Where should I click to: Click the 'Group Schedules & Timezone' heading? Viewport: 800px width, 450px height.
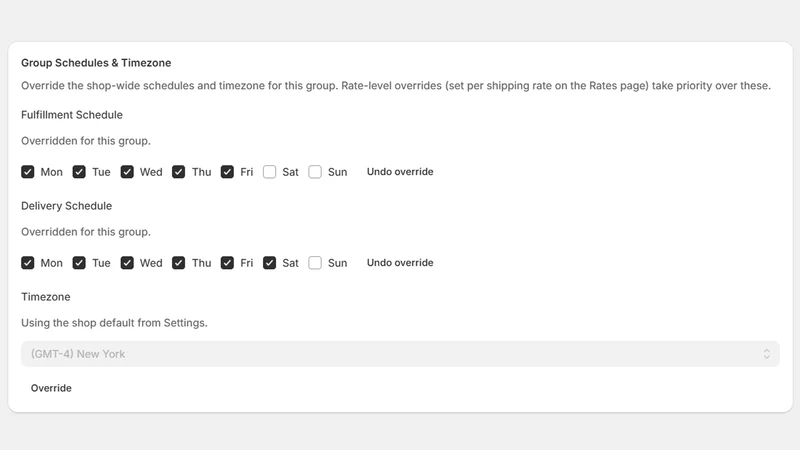coord(96,63)
